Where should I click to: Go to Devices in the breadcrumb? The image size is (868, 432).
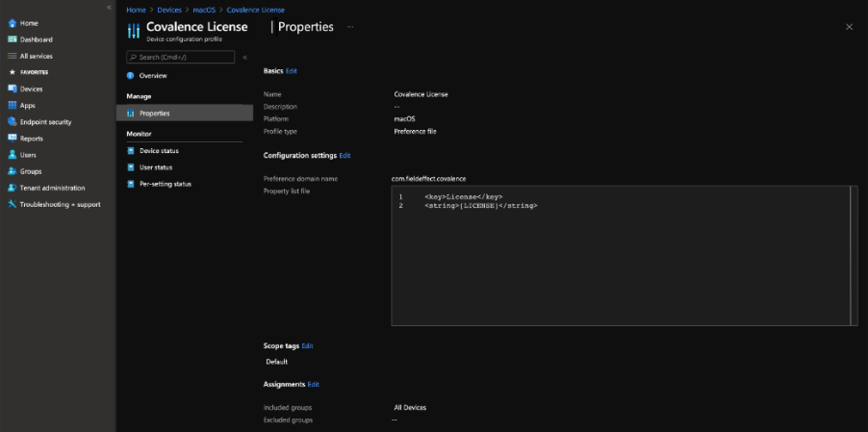pos(168,10)
